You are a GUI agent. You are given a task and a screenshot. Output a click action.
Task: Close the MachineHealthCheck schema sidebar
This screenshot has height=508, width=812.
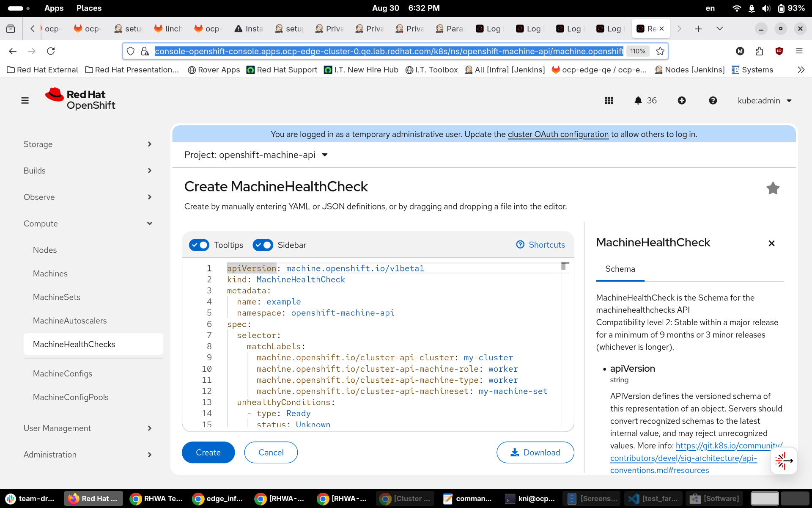coord(771,243)
